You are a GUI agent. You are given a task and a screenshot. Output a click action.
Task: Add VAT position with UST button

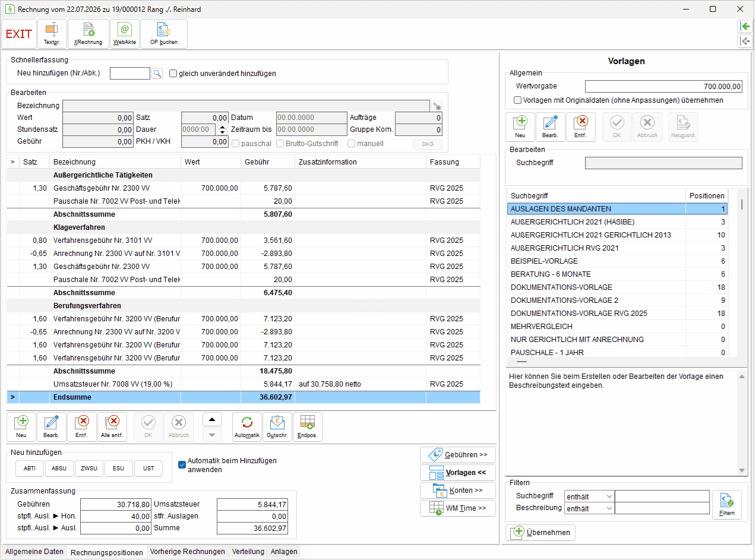point(148,469)
